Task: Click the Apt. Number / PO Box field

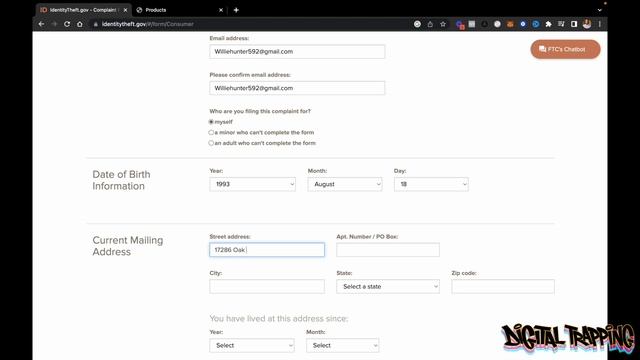Action: [x=388, y=250]
